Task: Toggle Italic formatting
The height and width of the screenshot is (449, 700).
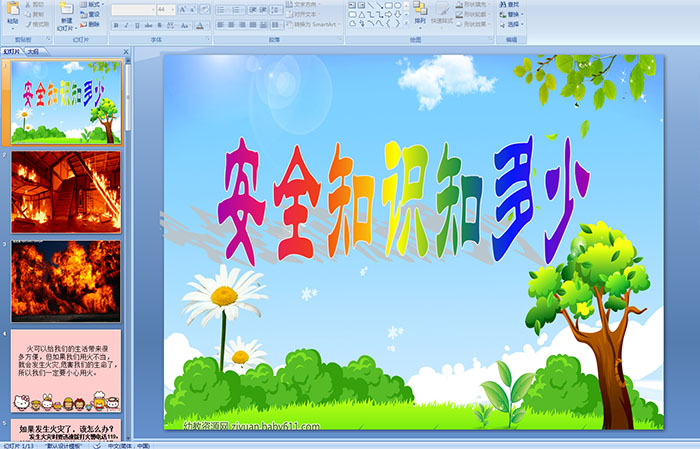Action: (x=127, y=25)
